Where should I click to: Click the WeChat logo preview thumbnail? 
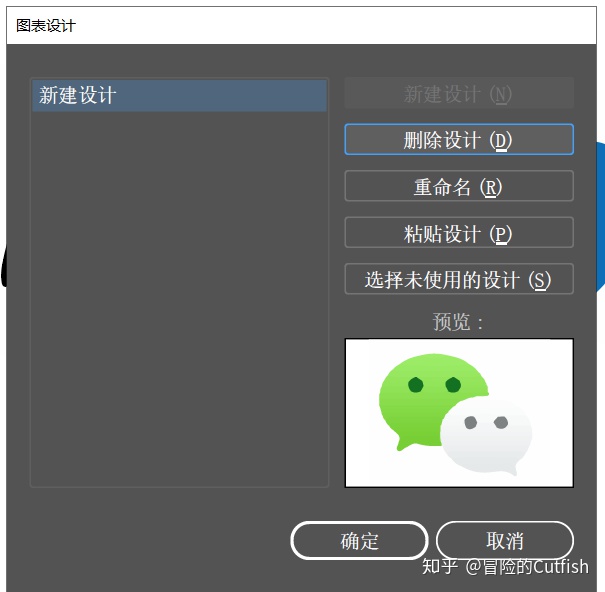[x=459, y=413]
